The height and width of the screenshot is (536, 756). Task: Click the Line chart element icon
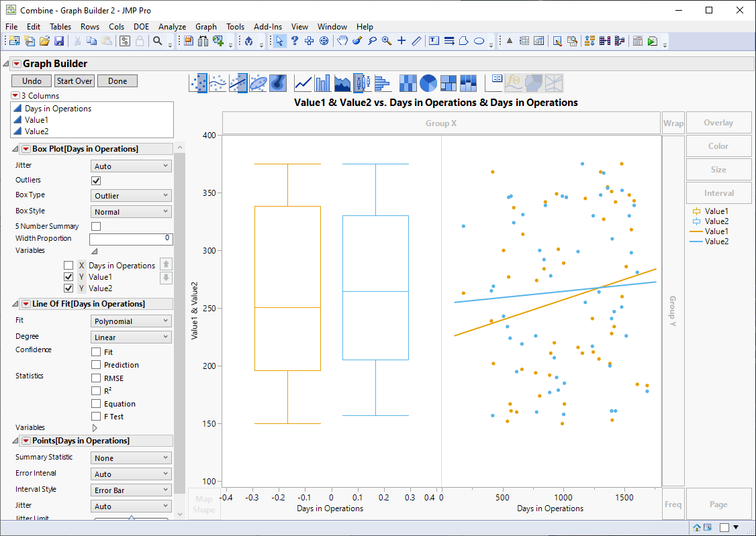pyautogui.click(x=303, y=83)
